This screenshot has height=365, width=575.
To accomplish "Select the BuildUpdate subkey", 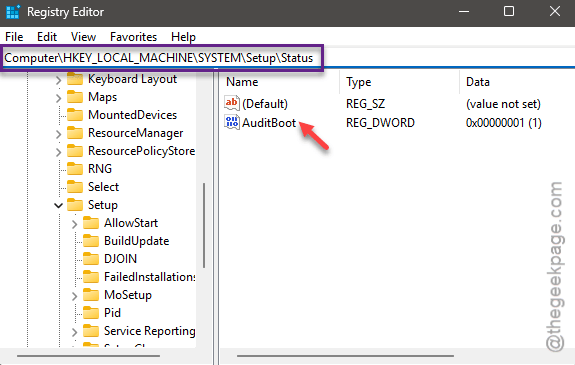I will pos(136,241).
